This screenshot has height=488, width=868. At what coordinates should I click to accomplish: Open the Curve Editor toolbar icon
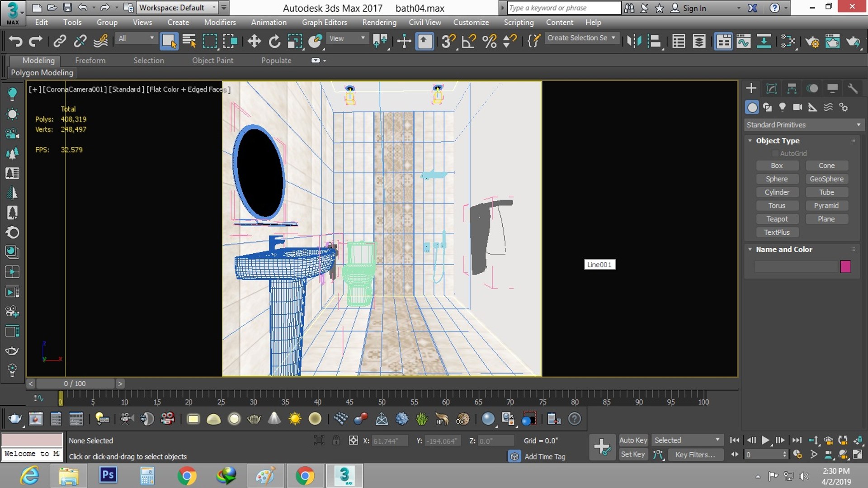tap(743, 41)
